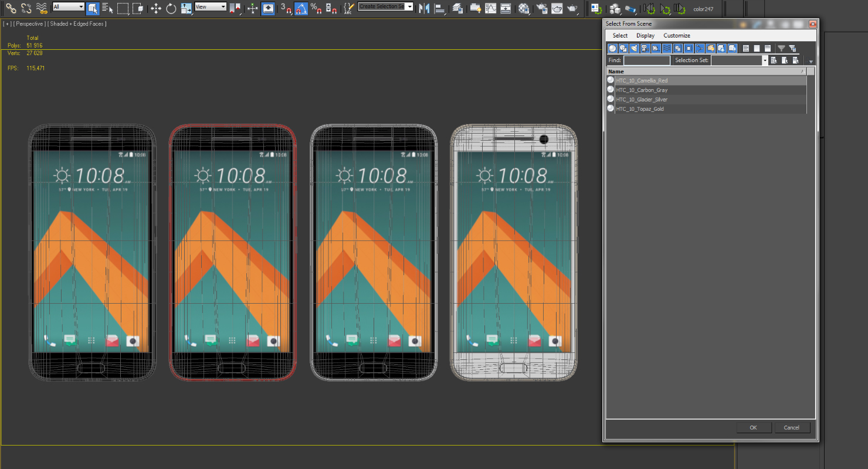Open Render Setup teapot icon
Viewport: 868px width, 469px height.
pos(542,8)
